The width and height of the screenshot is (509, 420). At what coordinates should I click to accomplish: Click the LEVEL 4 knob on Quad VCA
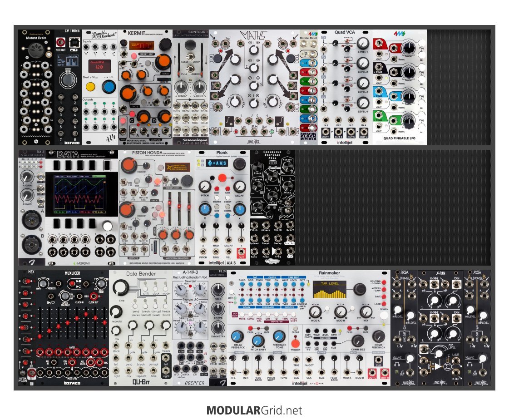coord(363,103)
